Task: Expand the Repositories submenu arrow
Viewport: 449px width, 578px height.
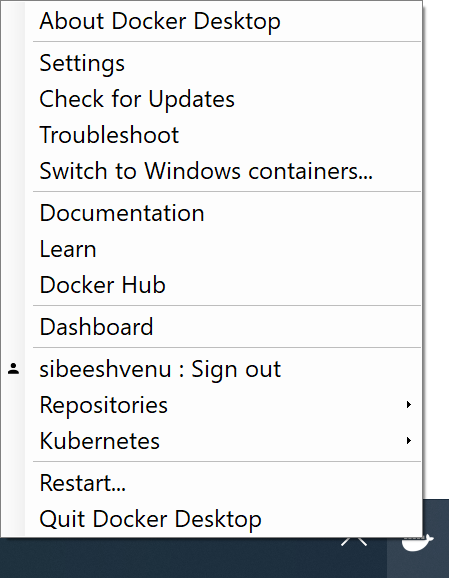Action: click(x=408, y=405)
